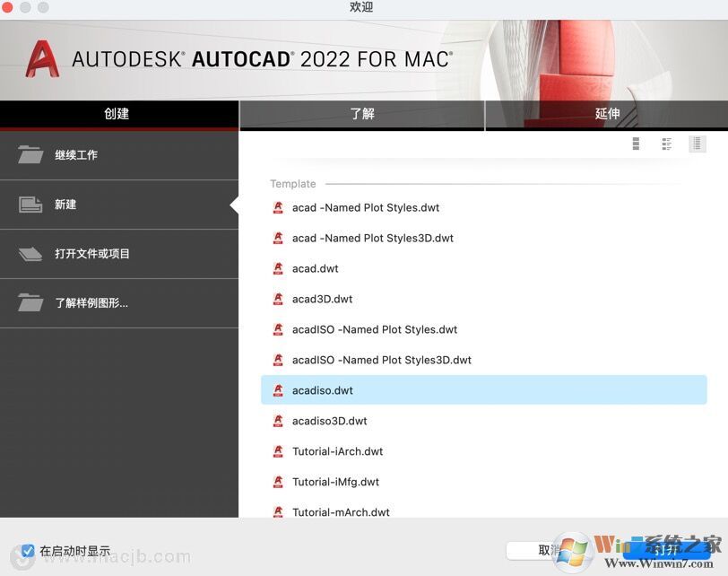Select the acadiso3D.dwt template name
The image size is (728, 576).
[330, 421]
